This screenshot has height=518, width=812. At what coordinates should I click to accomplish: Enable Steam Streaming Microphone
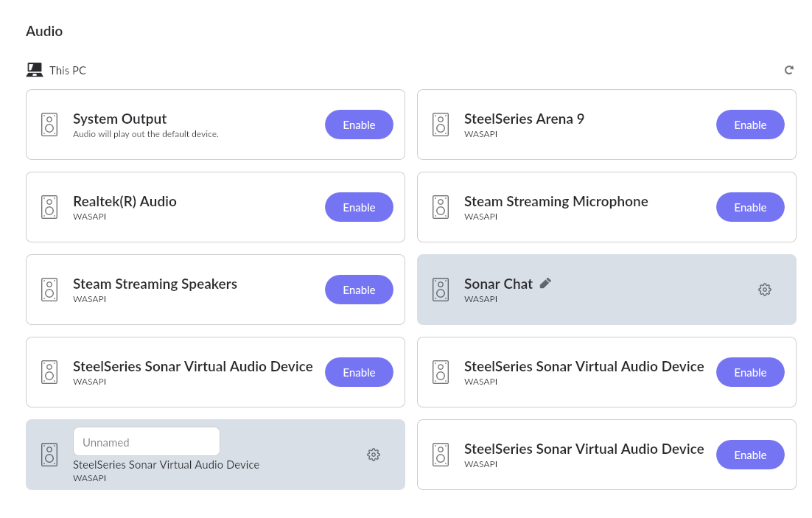click(750, 207)
